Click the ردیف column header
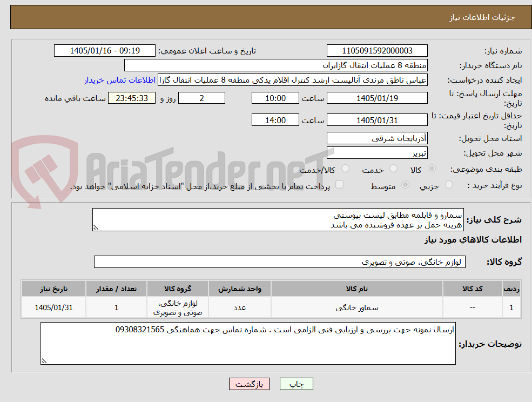This screenshot has width=532, height=402. [511, 289]
